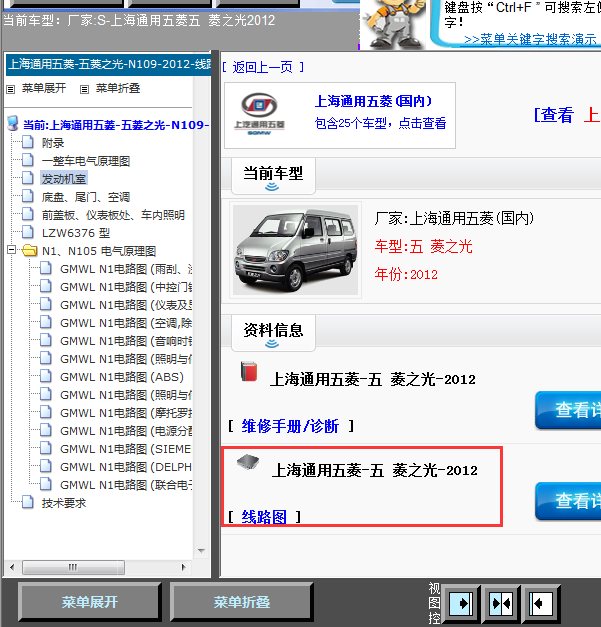Click the page icon beside GMWL N1电路图 (SIEME
This screenshot has height=627, width=601.
pyautogui.click(x=46, y=448)
